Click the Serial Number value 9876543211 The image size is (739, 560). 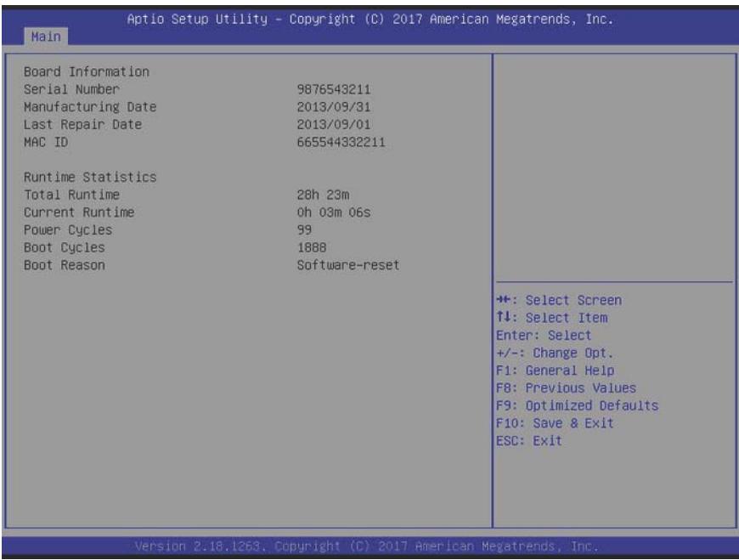click(x=334, y=89)
